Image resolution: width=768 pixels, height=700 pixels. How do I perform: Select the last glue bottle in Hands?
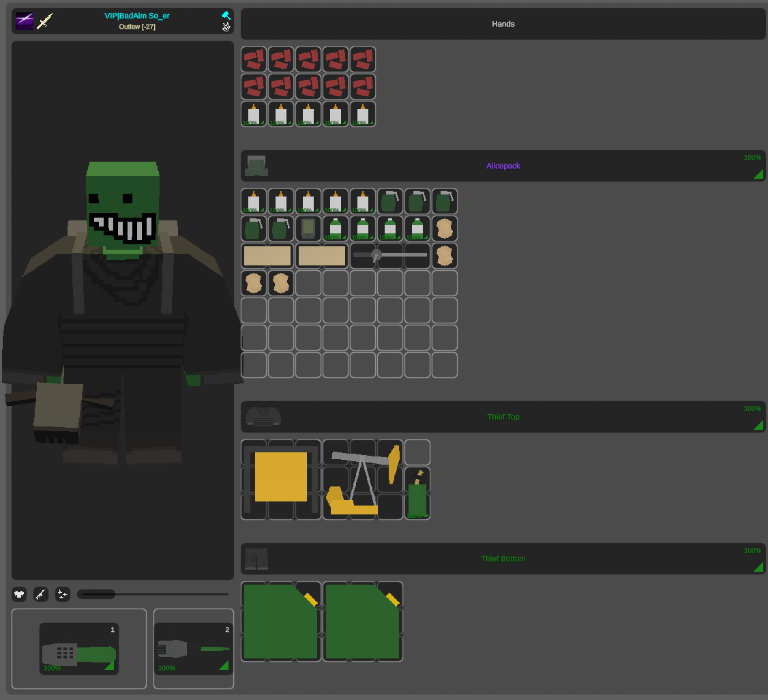tap(363, 114)
